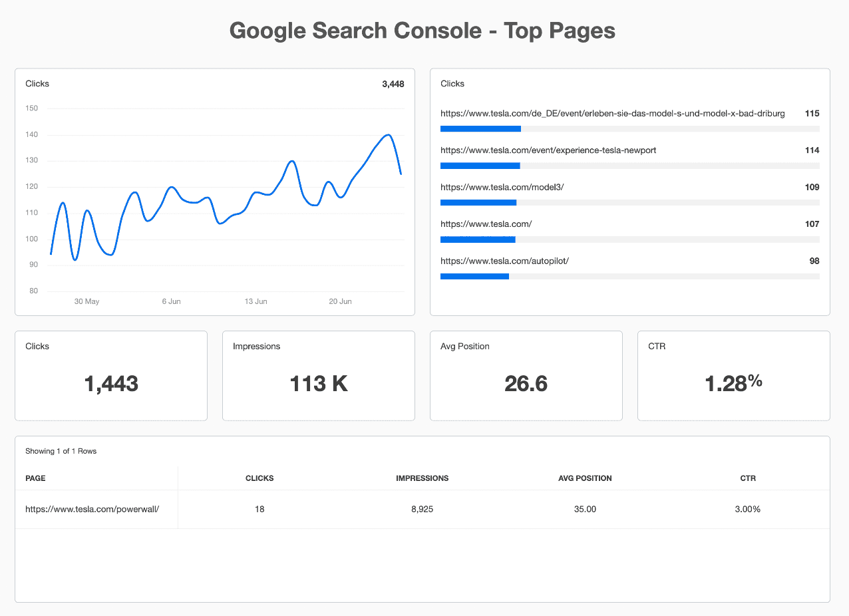This screenshot has width=849, height=616.
Task: Click the CTR 1.28% metric card
Action: [733, 376]
